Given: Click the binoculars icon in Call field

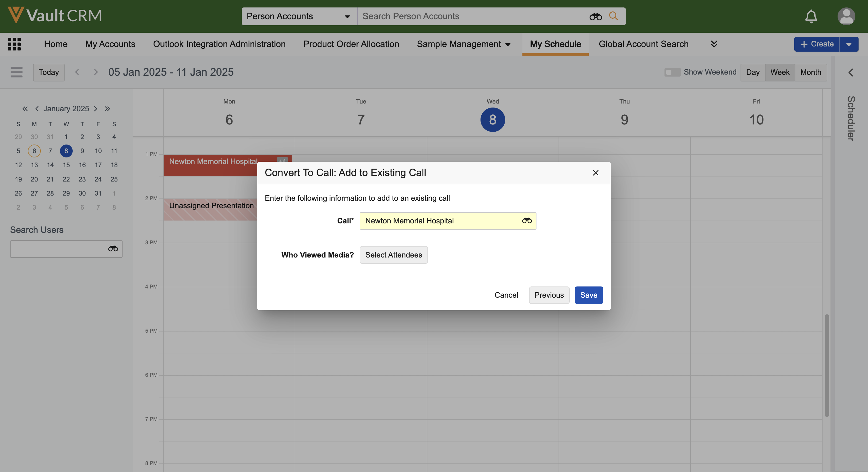Looking at the screenshot, I should [x=527, y=221].
